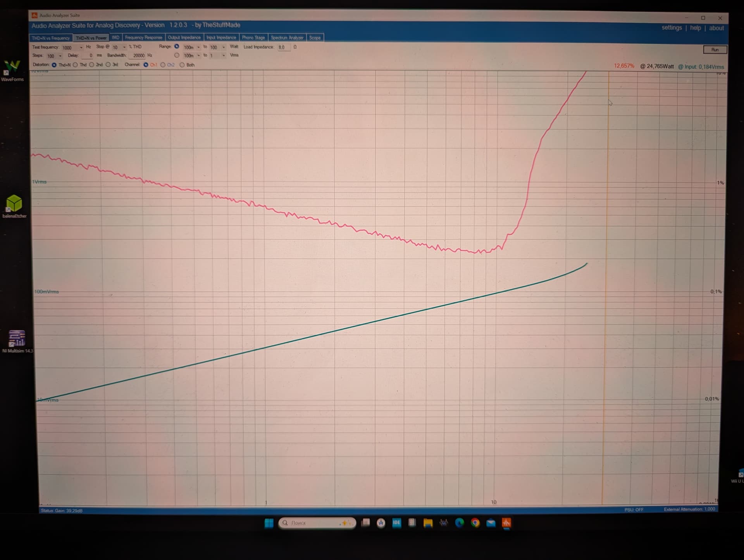This screenshot has height=560, width=744.
Task: Switch to Spectrum Analyzer tab
Action: coord(287,38)
